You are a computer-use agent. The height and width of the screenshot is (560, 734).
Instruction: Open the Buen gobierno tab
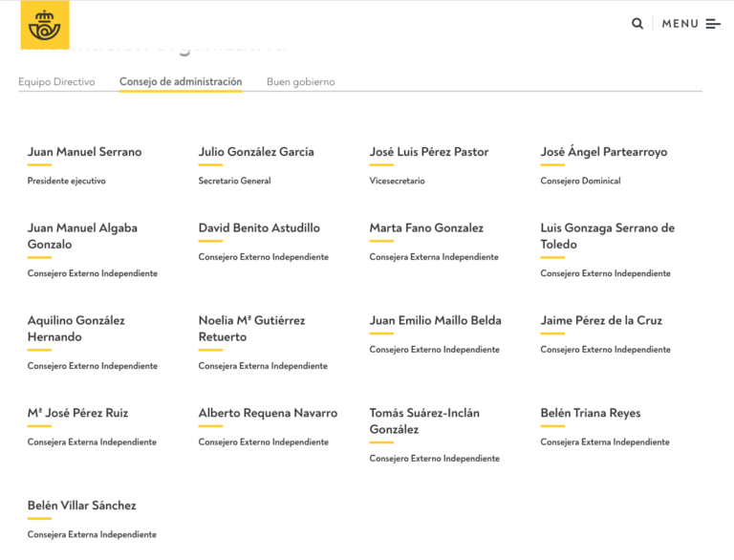300,82
